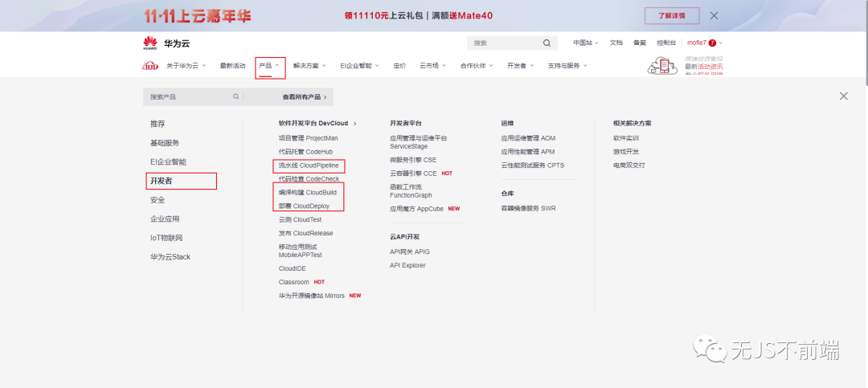The image size is (868, 388).
Task: Click the red notification badge next to the username
Action: point(712,43)
